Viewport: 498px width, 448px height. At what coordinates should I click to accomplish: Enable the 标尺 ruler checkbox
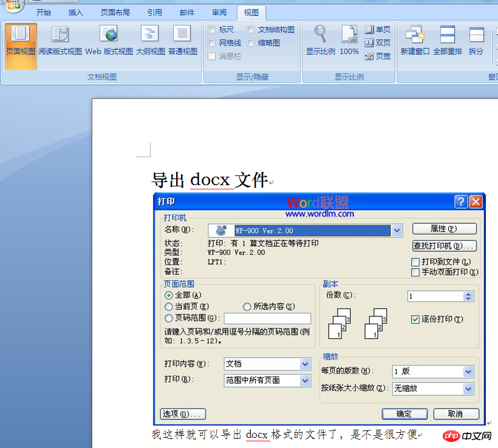coord(211,30)
